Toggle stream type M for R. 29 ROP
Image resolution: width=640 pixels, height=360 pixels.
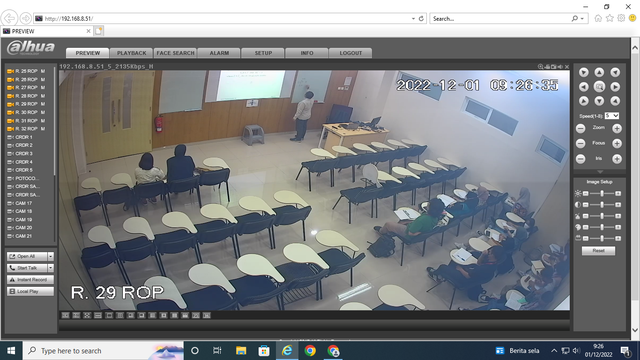43,104
